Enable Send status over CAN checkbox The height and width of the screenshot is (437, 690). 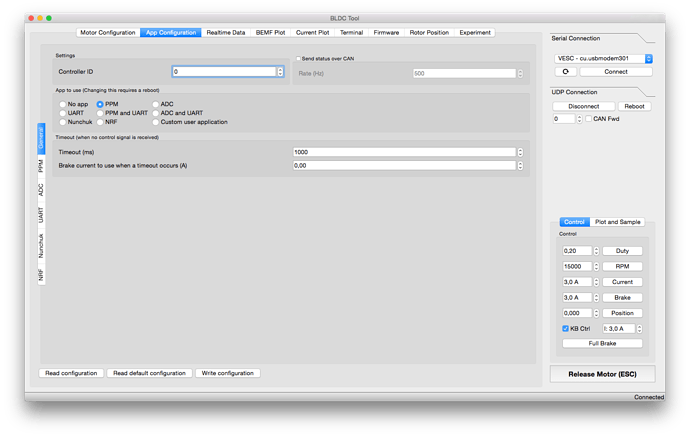(299, 59)
